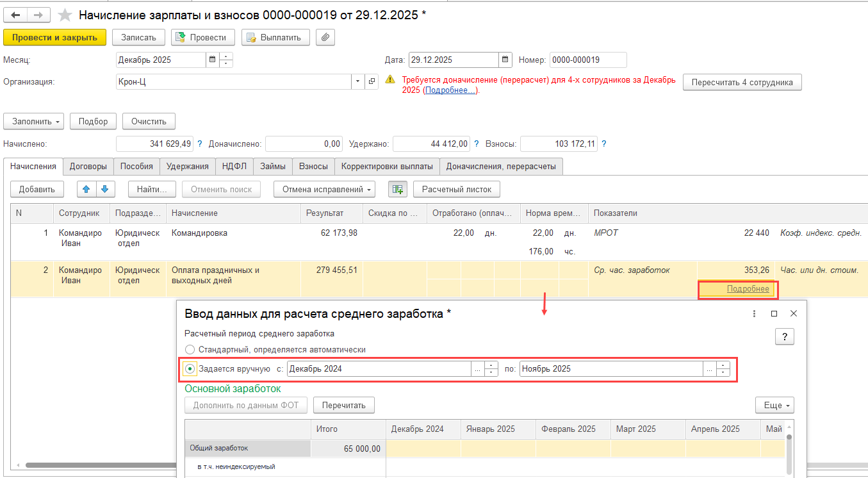Select the Стандартный, определяется автоматически option
The height and width of the screenshot is (478, 868).
(x=189, y=350)
